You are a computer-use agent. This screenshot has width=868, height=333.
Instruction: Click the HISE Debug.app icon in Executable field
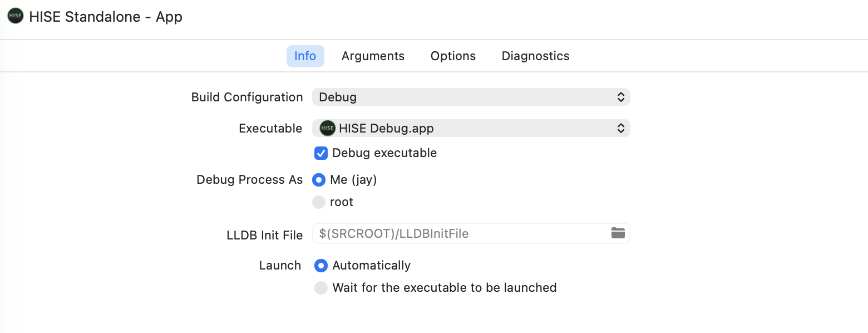click(327, 128)
